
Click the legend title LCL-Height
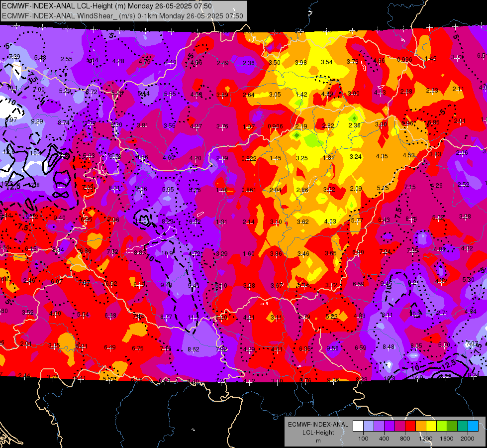coord(318,433)
